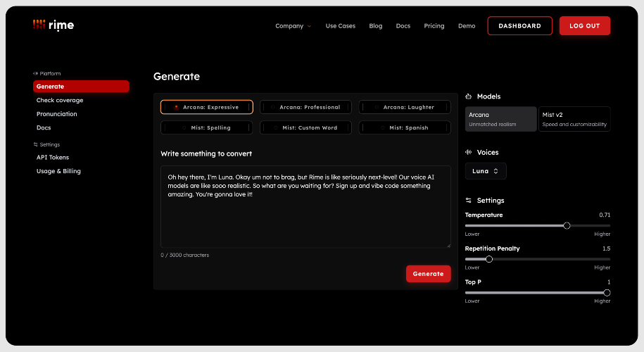Screen dimensions: 644x352
Task: Go to the Blog
Action: [x=375, y=26]
